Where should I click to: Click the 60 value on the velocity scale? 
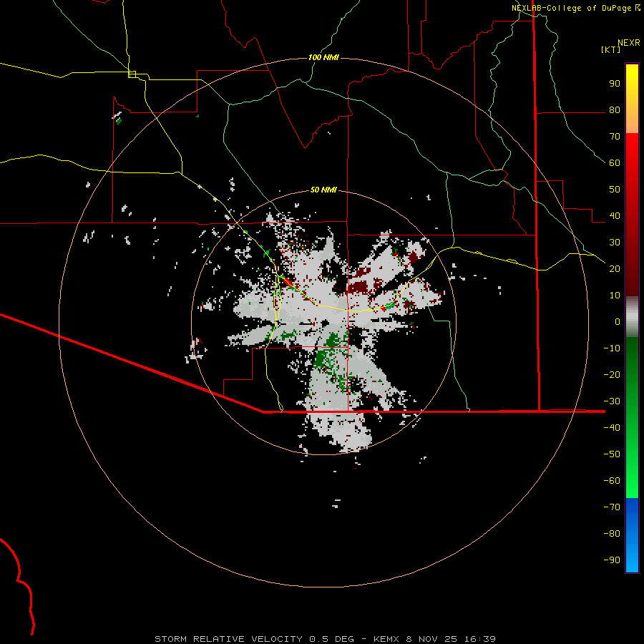tap(615, 162)
